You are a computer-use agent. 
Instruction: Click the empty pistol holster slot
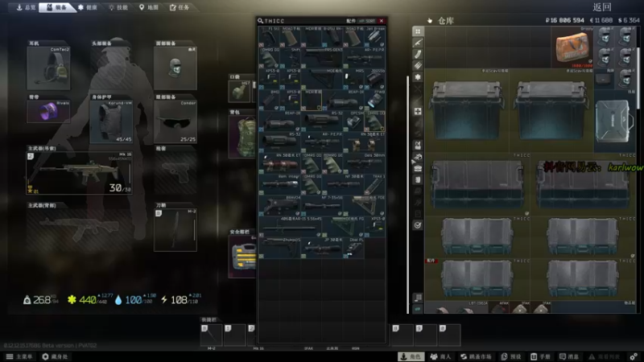coord(175,173)
